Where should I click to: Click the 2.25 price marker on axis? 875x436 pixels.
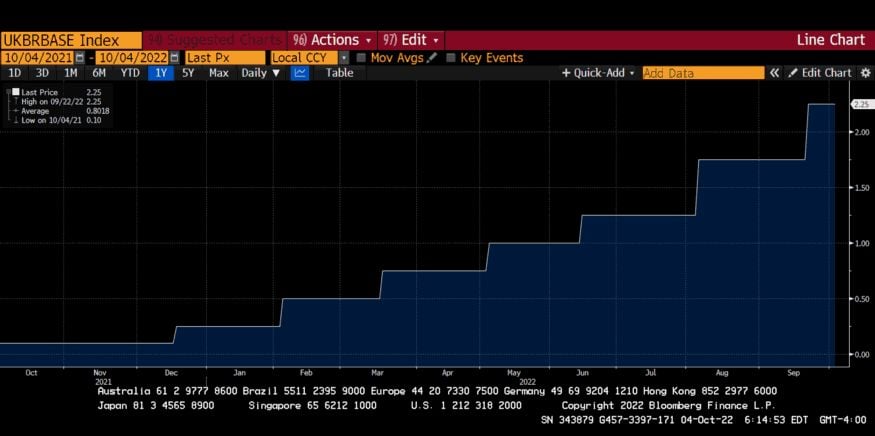click(860, 104)
